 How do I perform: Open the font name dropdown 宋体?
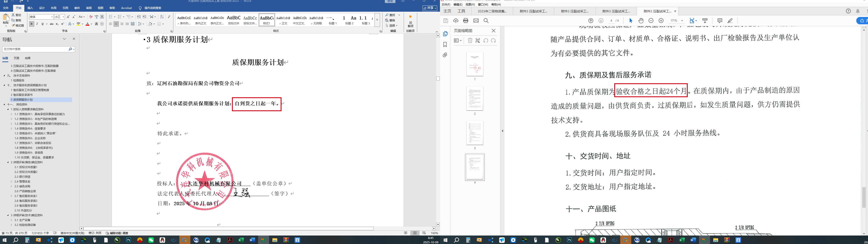pos(52,17)
